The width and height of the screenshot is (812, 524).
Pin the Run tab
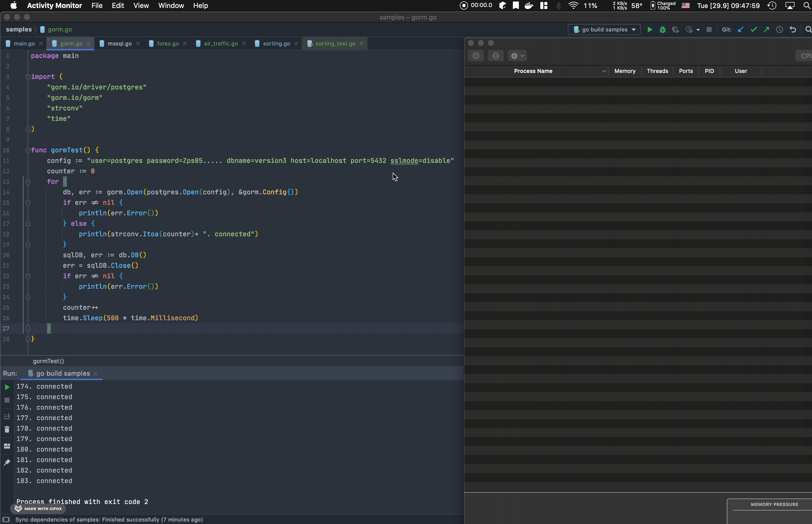click(x=7, y=462)
